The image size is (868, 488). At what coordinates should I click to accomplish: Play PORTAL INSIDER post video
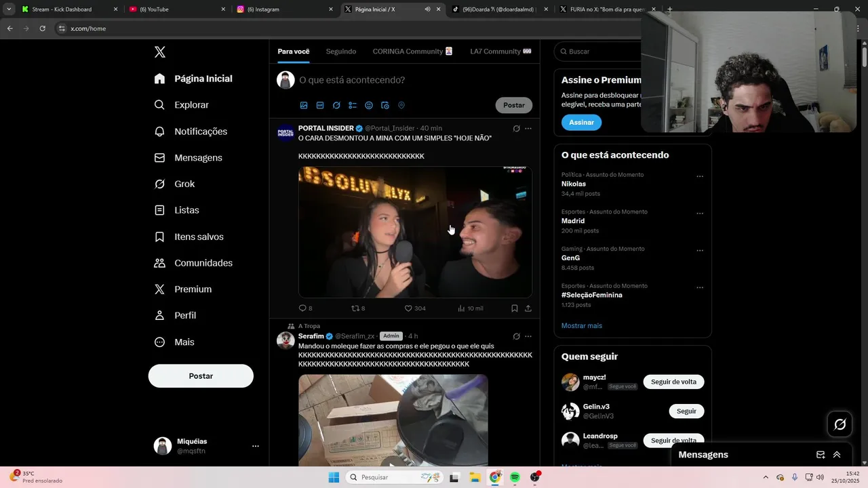click(x=415, y=232)
